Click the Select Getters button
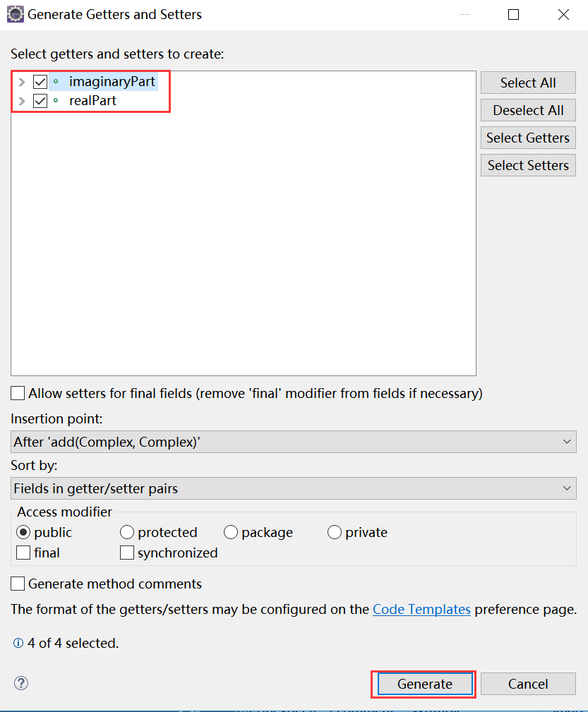 (x=528, y=138)
